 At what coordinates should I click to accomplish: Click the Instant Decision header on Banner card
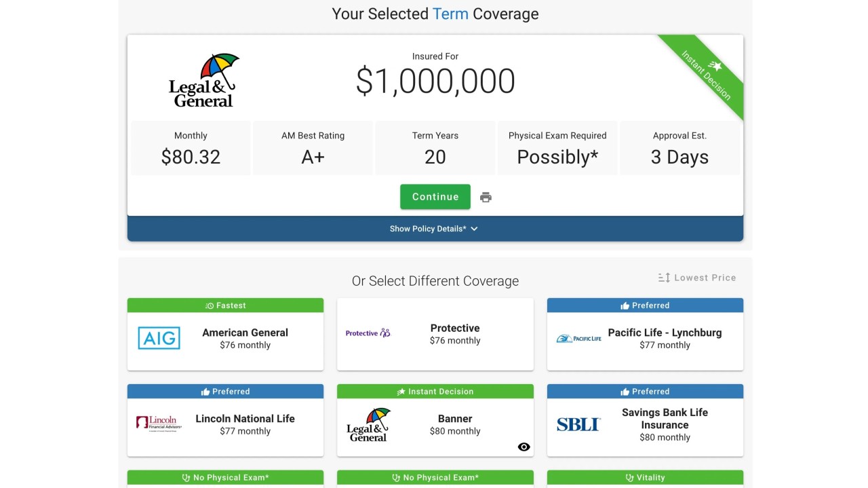[x=435, y=392]
